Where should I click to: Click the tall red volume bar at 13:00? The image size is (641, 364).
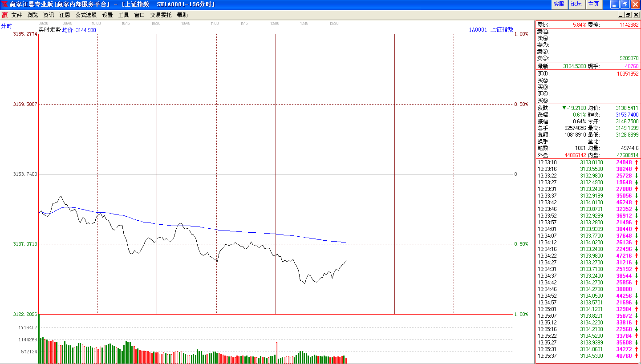tap(277, 352)
